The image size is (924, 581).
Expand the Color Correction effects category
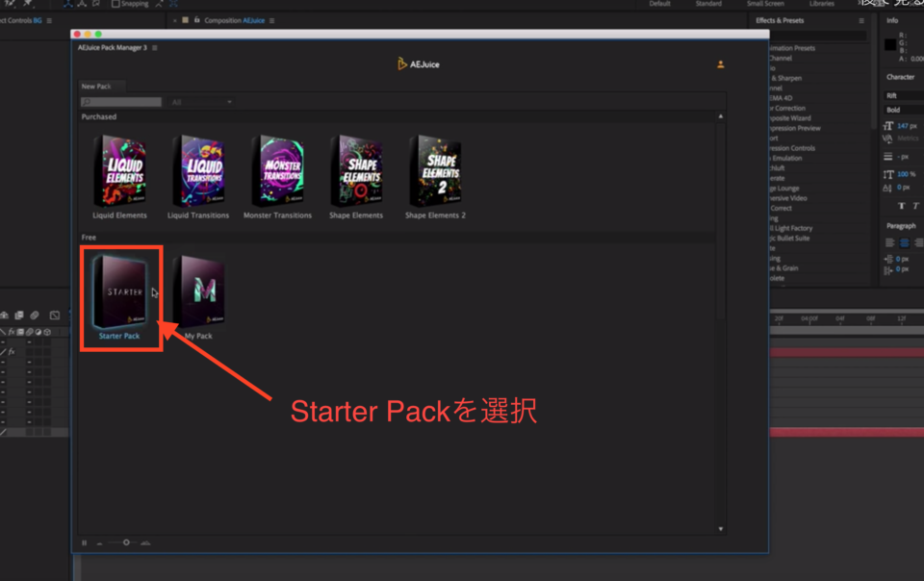click(787, 109)
